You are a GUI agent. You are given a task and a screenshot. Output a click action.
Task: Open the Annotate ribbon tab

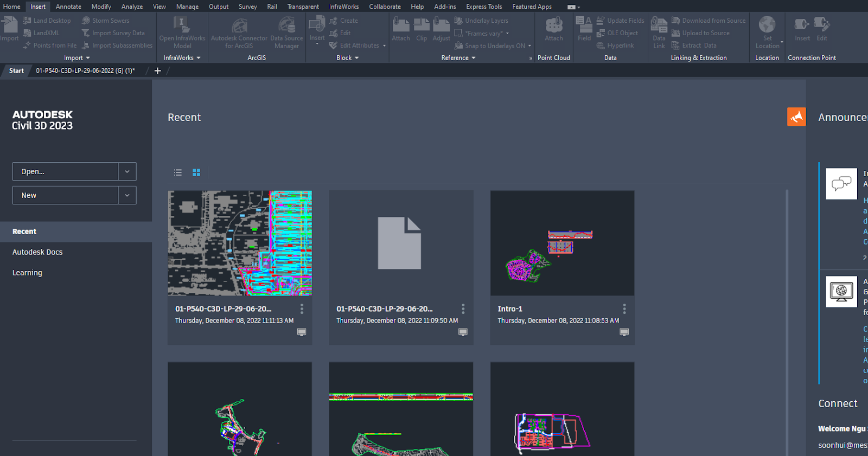click(68, 7)
